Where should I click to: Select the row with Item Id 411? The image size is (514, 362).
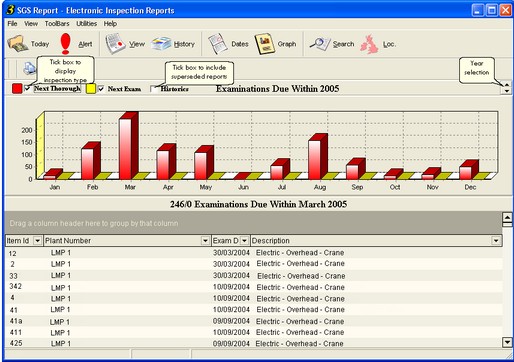pos(254,332)
